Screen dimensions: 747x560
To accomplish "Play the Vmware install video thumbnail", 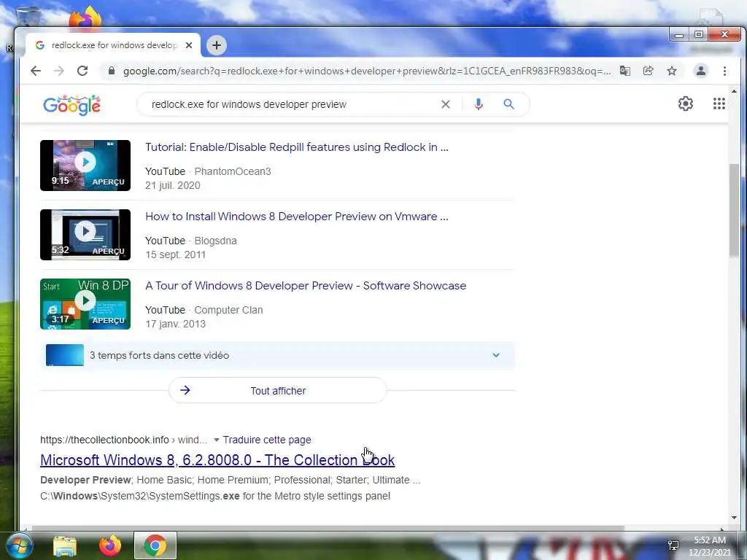I will pyautogui.click(x=85, y=235).
